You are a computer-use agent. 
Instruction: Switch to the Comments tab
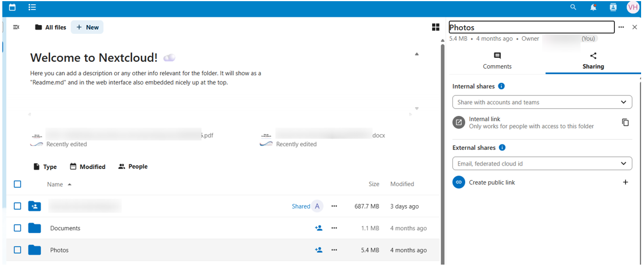(497, 61)
